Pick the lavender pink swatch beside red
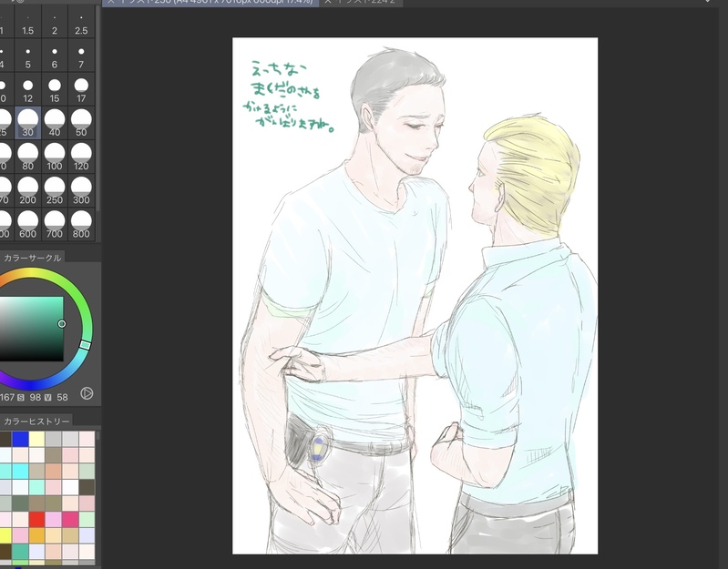The image size is (728, 569). coord(54,519)
